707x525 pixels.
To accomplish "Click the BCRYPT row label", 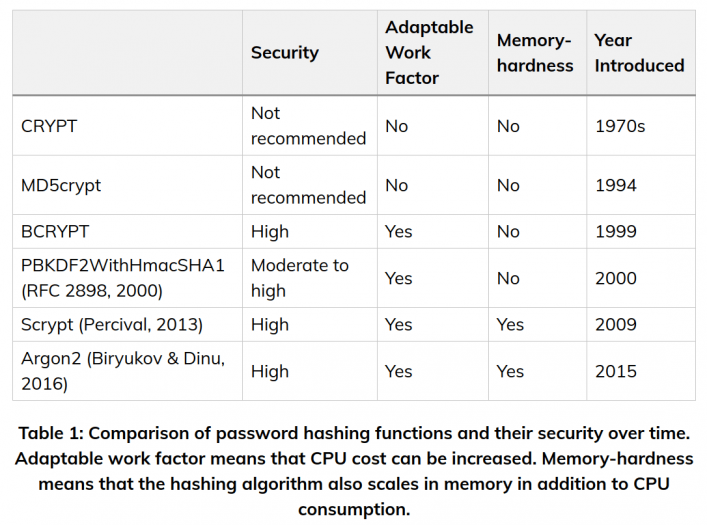I will [x=55, y=231].
